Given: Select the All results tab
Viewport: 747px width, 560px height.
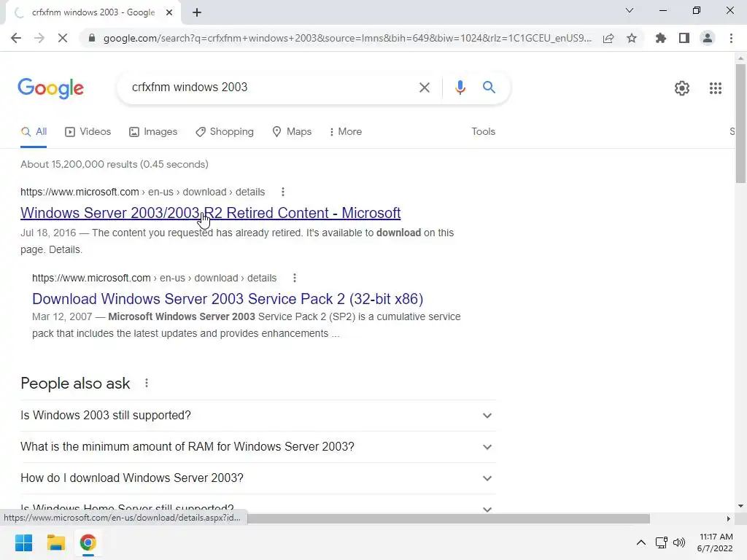Looking at the screenshot, I should (34, 132).
